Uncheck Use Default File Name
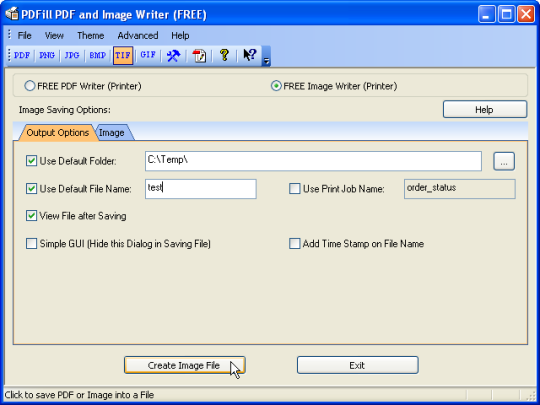 pos(31,189)
